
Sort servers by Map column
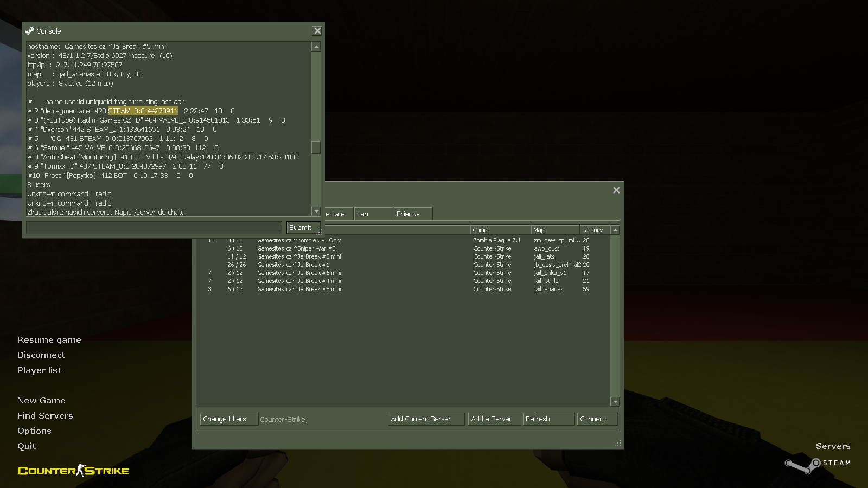point(555,230)
